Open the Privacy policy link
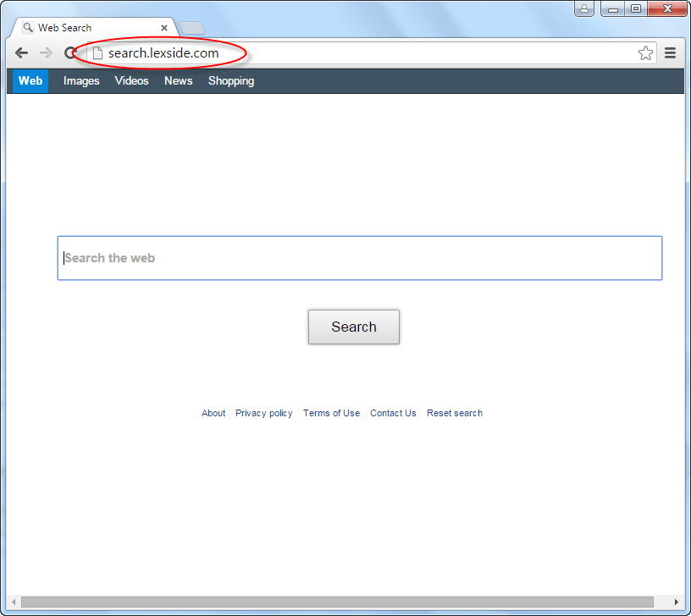Viewport: 691px width, 616px height. coord(264,413)
